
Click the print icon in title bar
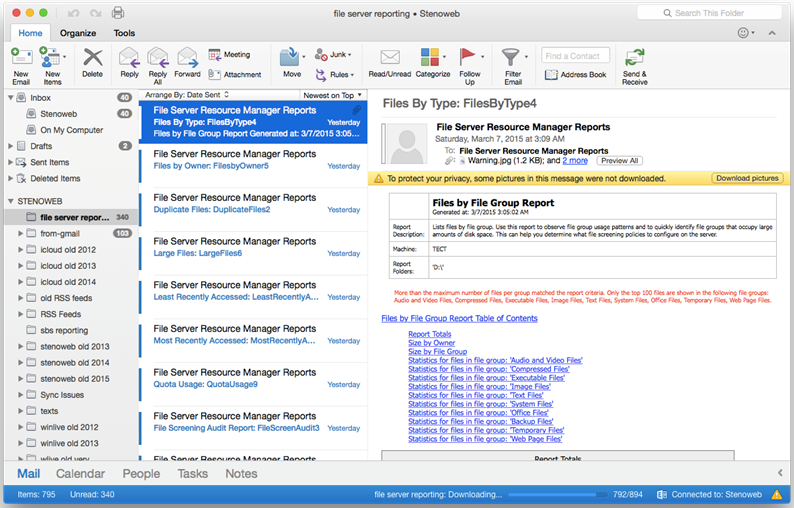coord(118,13)
